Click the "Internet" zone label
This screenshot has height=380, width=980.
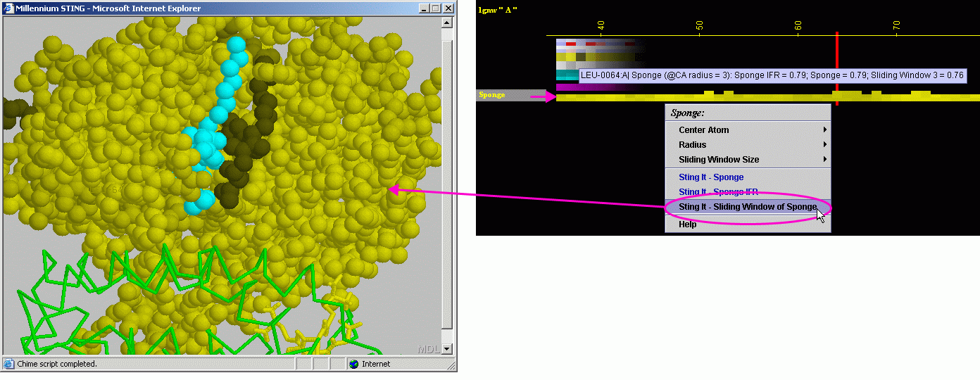click(376, 364)
